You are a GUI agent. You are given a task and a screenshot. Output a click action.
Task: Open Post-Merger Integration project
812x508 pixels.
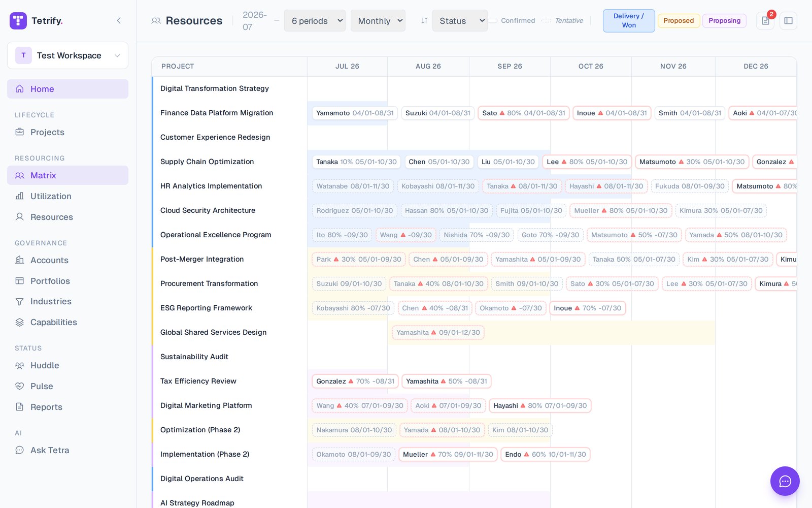click(x=202, y=259)
